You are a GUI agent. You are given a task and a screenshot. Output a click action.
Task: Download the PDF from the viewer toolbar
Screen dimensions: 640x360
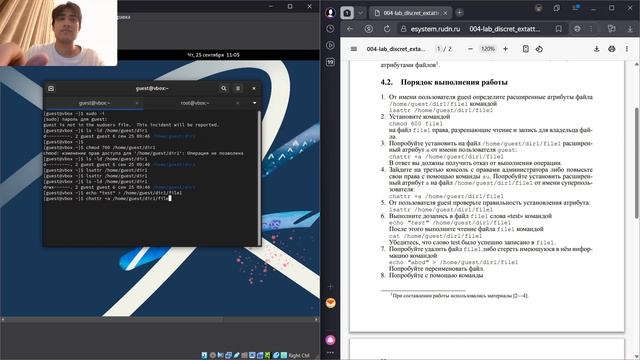pyautogui.click(x=596, y=49)
